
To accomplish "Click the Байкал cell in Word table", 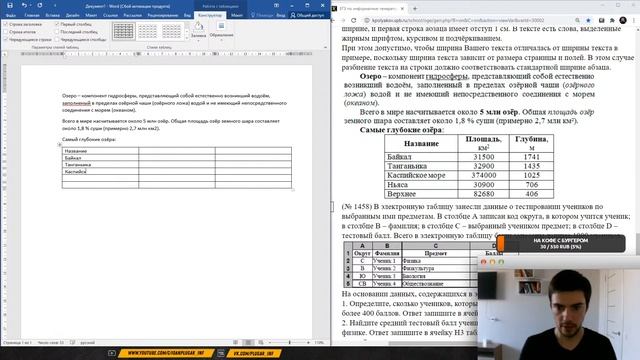I will tap(100, 158).
